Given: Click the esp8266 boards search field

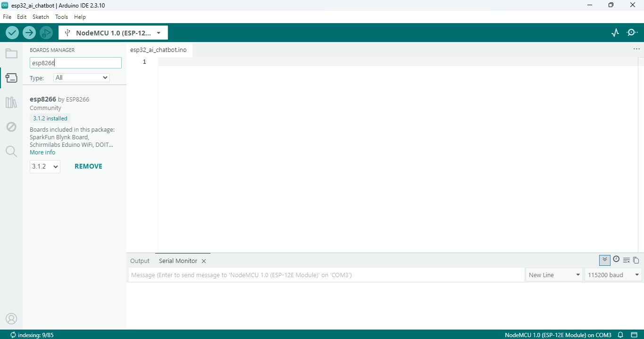Looking at the screenshot, I should [75, 63].
